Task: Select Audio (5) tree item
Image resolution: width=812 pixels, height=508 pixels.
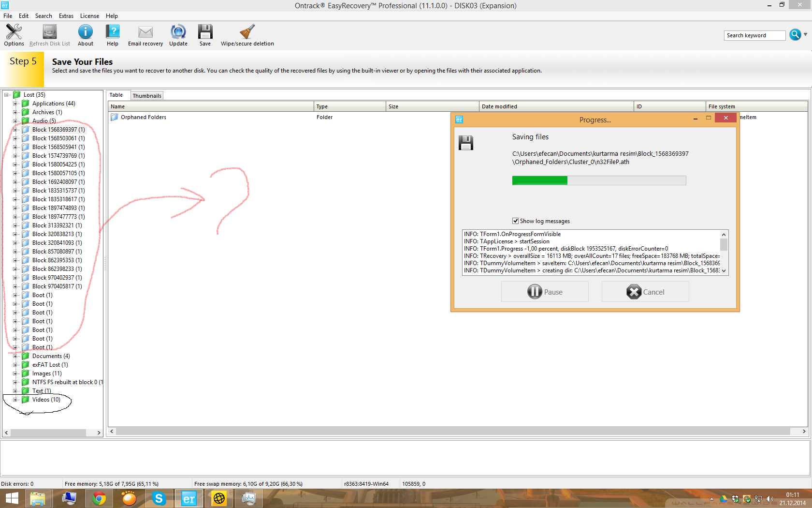Action: (44, 121)
